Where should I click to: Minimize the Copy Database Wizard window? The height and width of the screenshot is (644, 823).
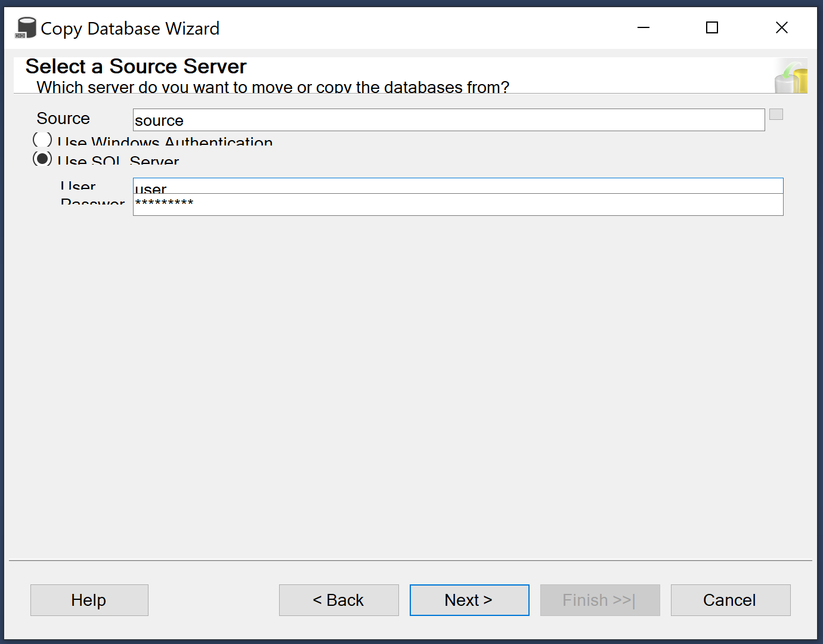coord(643,27)
